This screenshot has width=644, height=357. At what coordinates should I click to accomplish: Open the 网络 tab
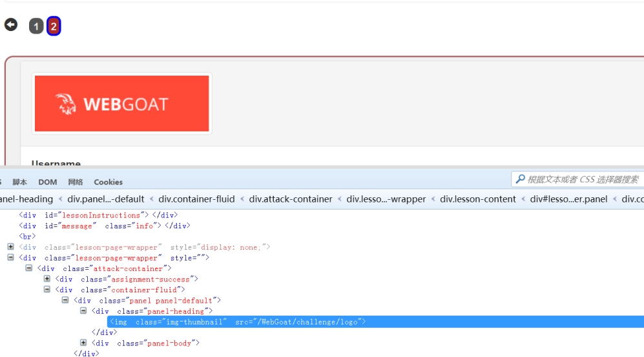click(75, 182)
